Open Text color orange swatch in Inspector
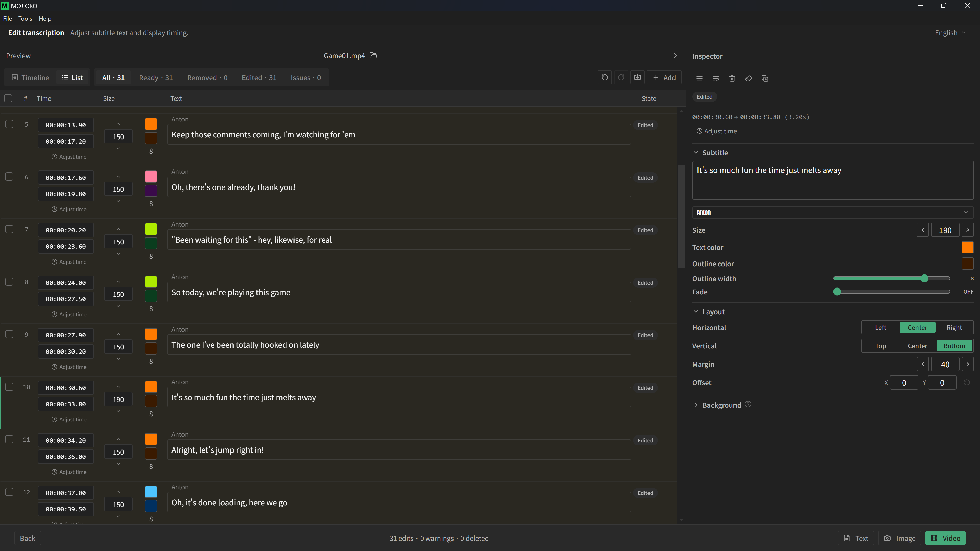This screenshot has width=980, height=551. click(x=967, y=247)
